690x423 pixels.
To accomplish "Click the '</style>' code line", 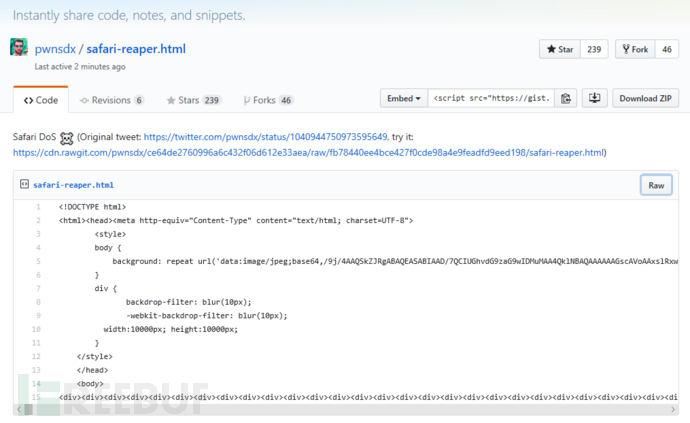I will [x=95, y=357].
